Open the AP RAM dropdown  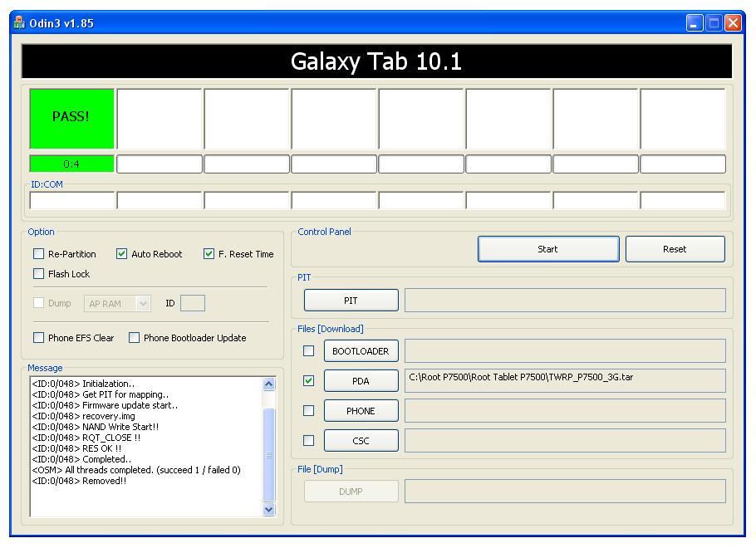coord(117,304)
